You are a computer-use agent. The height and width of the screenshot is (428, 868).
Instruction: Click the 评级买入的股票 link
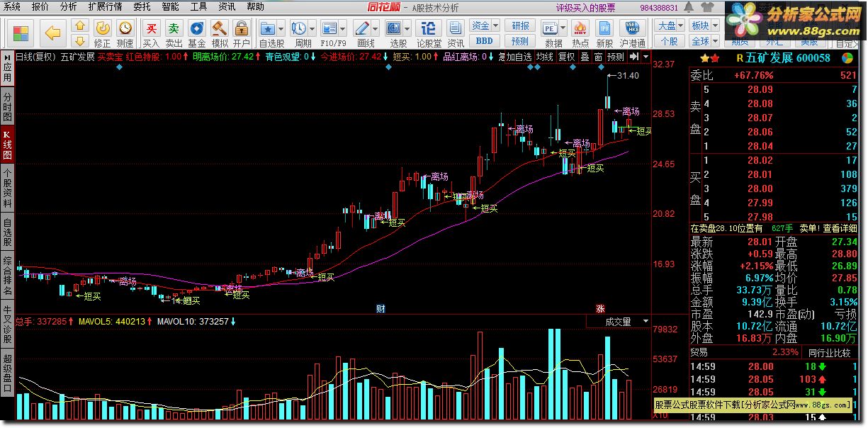pyautogui.click(x=585, y=7)
